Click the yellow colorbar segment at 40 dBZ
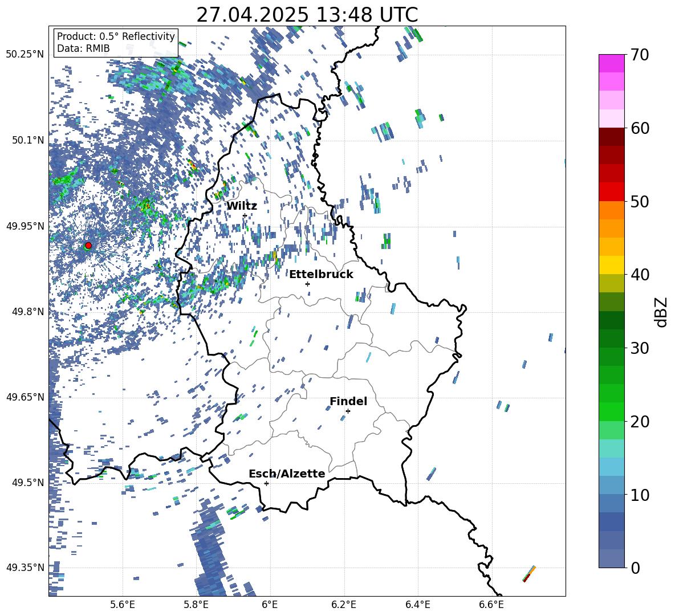 tap(611, 265)
